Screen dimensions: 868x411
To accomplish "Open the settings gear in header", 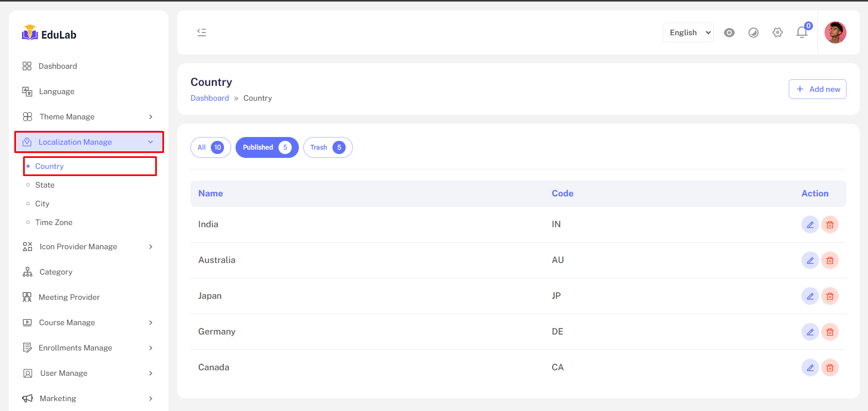I will pos(777,32).
